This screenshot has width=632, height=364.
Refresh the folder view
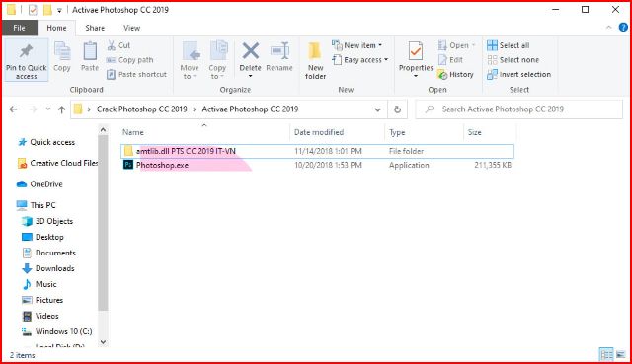point(397,109)
